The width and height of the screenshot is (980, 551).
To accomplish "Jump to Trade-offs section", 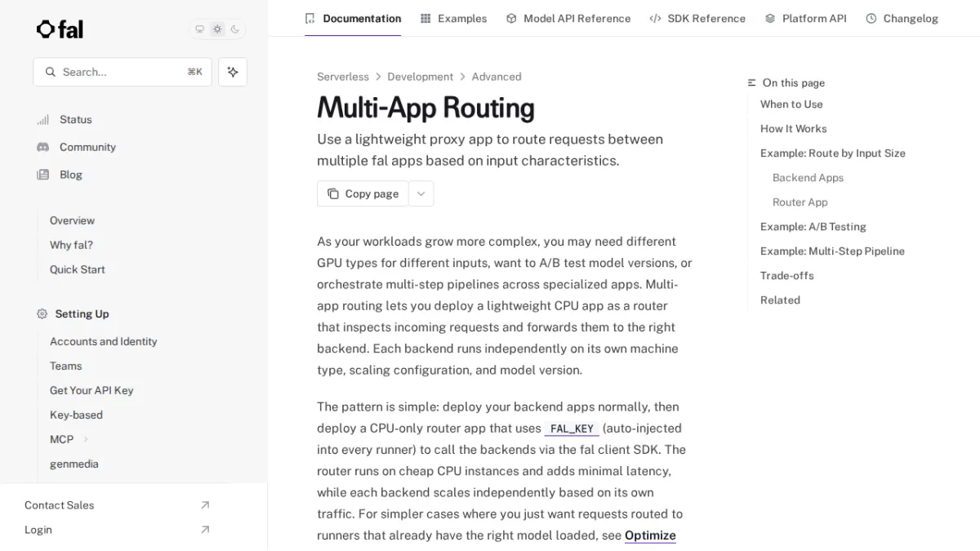I will click(787, 276).
